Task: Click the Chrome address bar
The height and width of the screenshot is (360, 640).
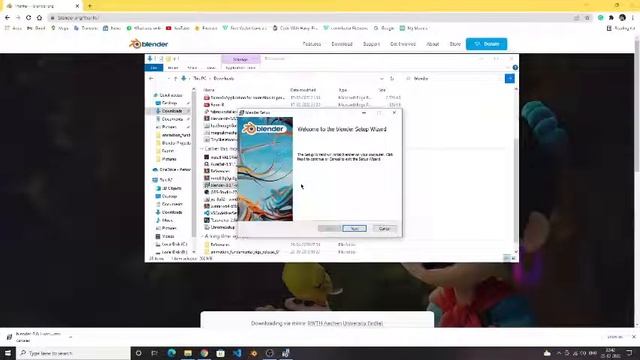Action: 310,18
